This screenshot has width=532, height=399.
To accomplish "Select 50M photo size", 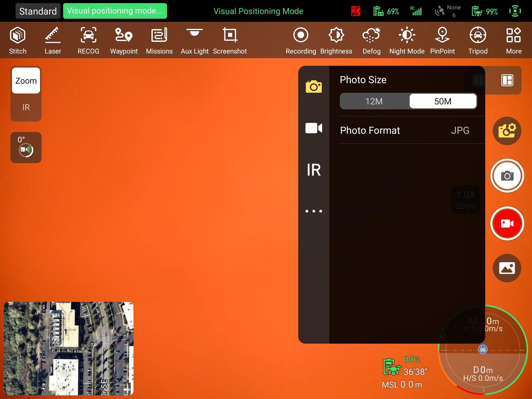I will click(443, 101).
